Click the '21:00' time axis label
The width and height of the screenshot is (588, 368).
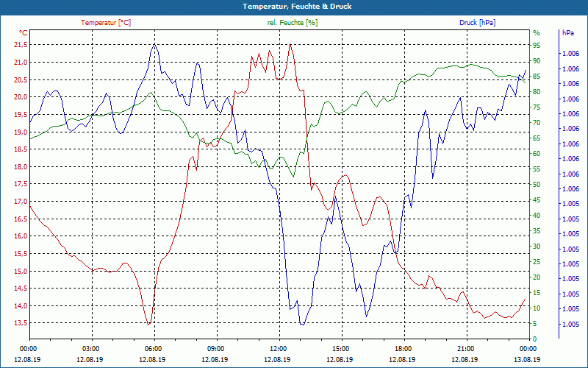[466, 348]
